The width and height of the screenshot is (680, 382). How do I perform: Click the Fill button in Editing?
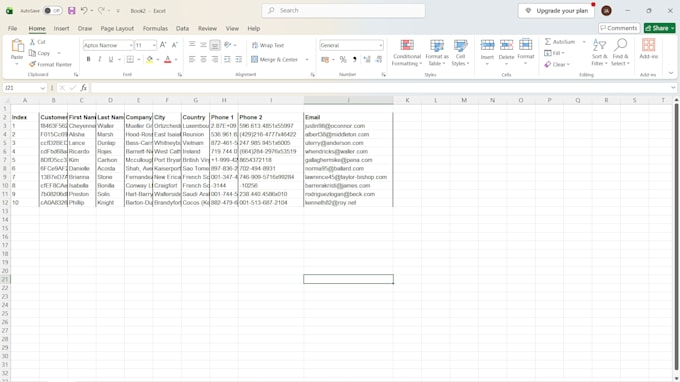pyautogui.click(x=554, y=53)
